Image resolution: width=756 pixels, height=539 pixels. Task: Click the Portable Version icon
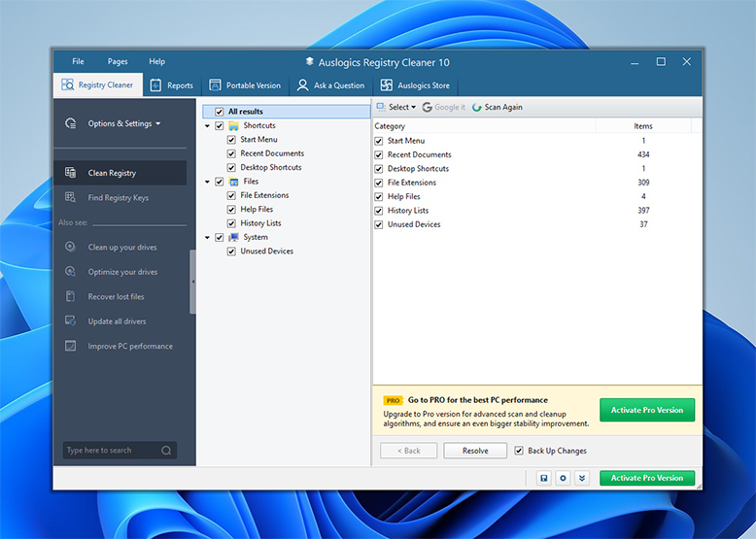215,85
